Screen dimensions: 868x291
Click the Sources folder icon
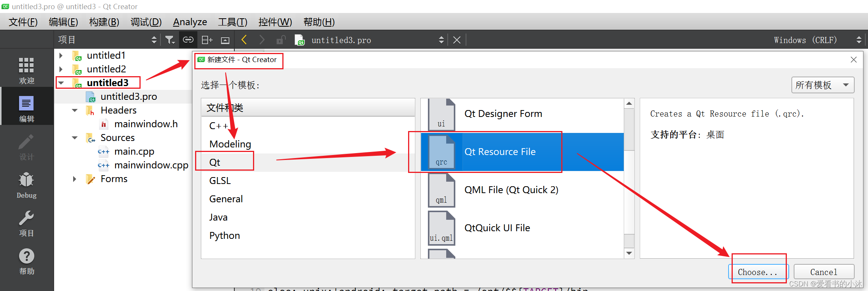[x=91, y=138]
